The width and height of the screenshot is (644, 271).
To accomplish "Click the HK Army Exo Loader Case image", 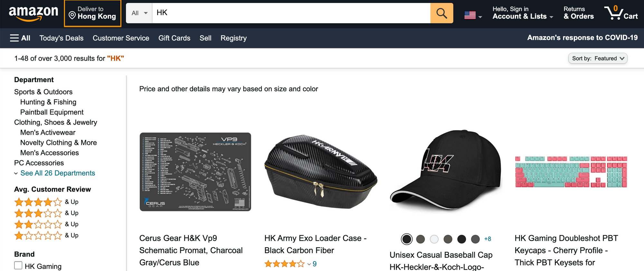I will (x=321, y=172).
